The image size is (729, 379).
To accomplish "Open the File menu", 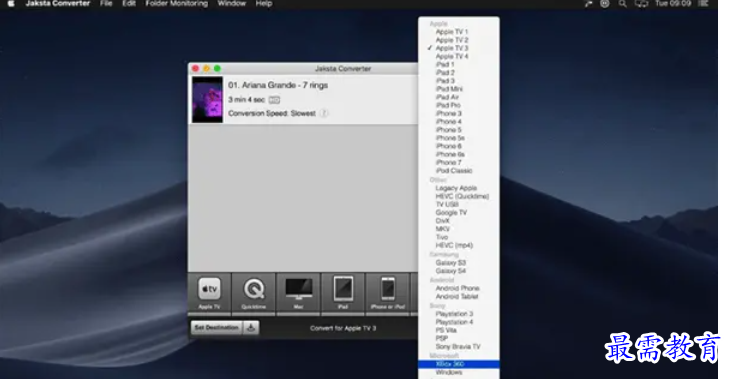I will tap(106, 3).
